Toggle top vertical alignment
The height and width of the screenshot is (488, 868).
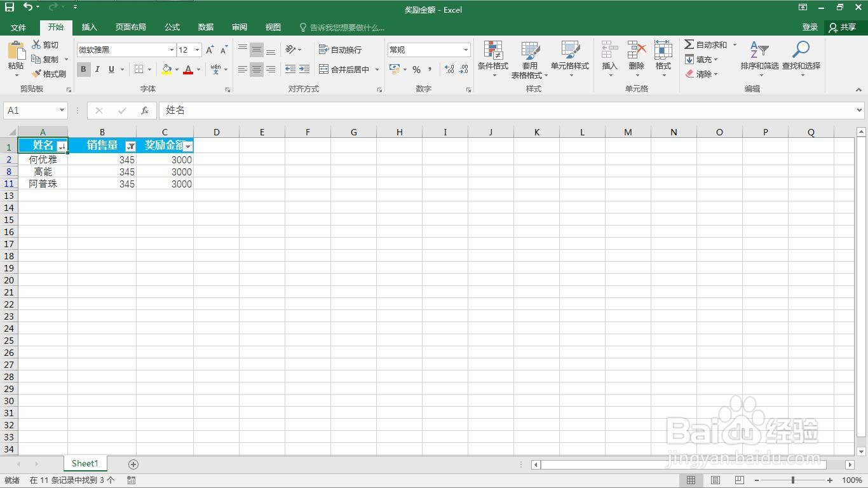(243, 50)
